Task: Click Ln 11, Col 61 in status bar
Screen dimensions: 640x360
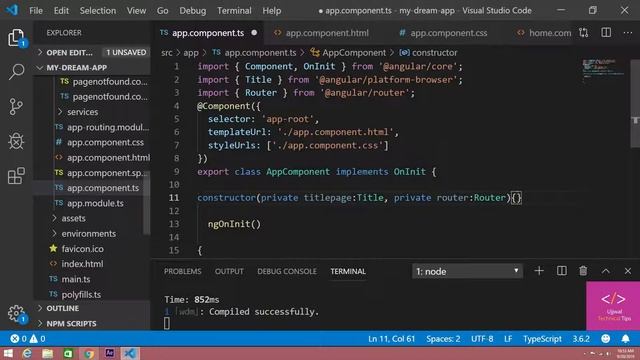Action: (391, 338)
